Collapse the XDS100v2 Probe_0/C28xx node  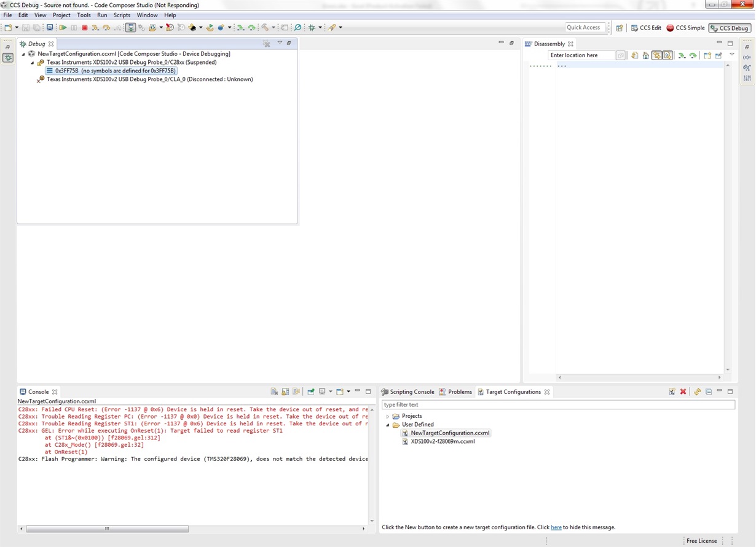point(33,63)
